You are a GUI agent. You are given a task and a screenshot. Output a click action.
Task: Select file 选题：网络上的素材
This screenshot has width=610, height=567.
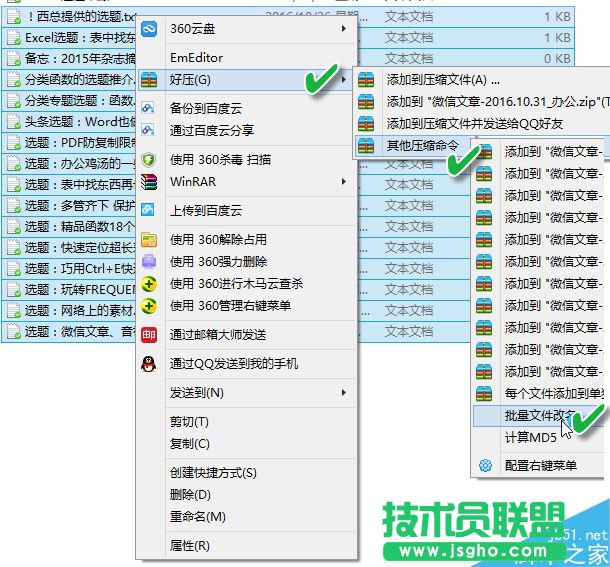point(80,311)
